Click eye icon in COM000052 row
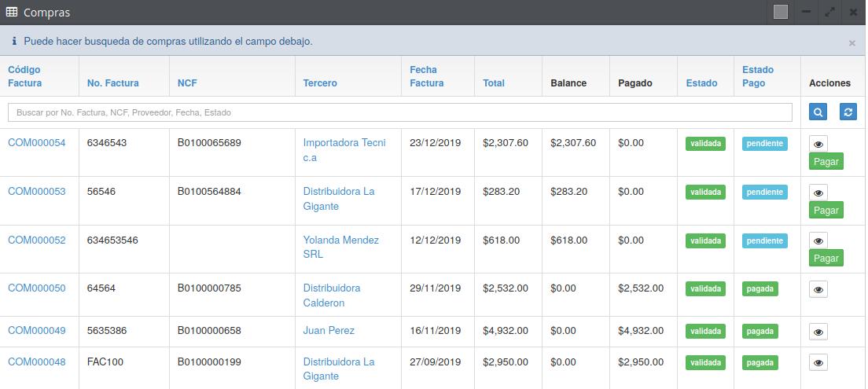The image size is (868, 389). coord(818,240)
